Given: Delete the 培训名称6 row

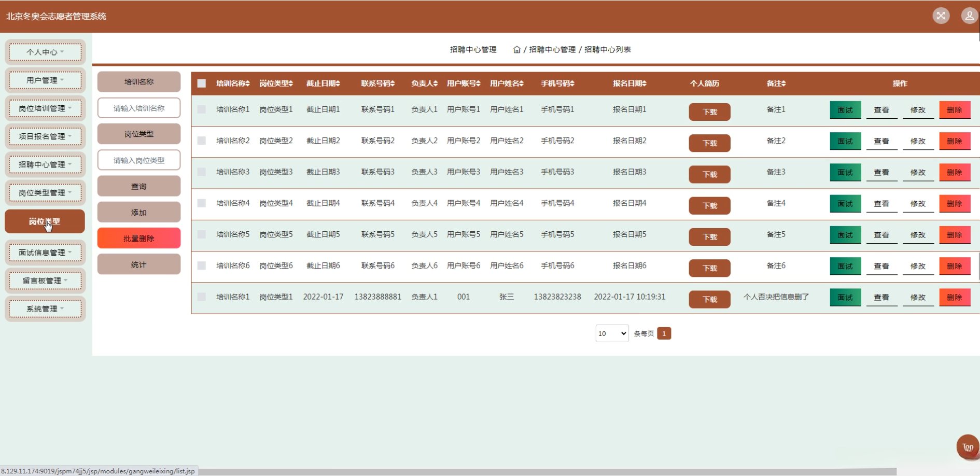Looking at the screenshot, I should (955, 266).
